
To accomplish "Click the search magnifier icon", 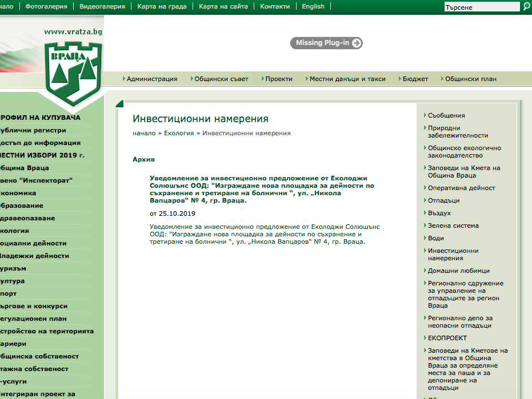I will [526, 6].
